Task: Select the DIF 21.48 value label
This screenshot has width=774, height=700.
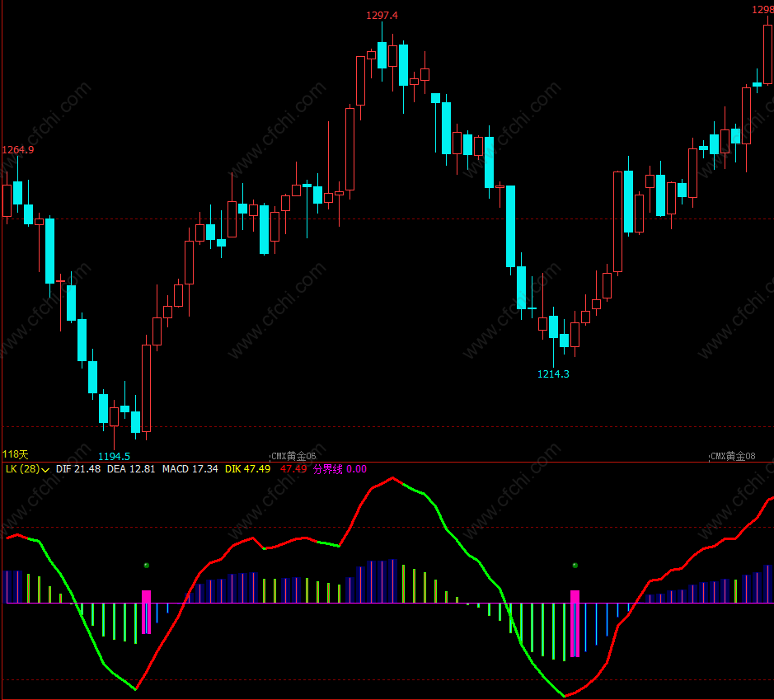Action: click(x=78, y=469)
